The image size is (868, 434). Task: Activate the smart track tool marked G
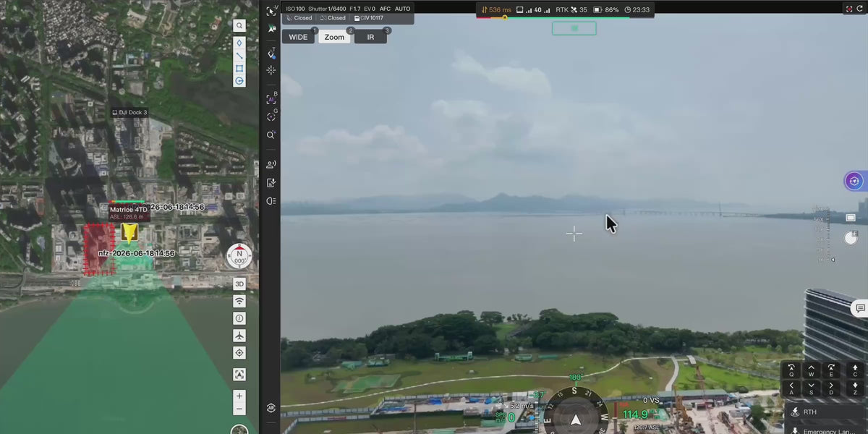coord(271,116)
